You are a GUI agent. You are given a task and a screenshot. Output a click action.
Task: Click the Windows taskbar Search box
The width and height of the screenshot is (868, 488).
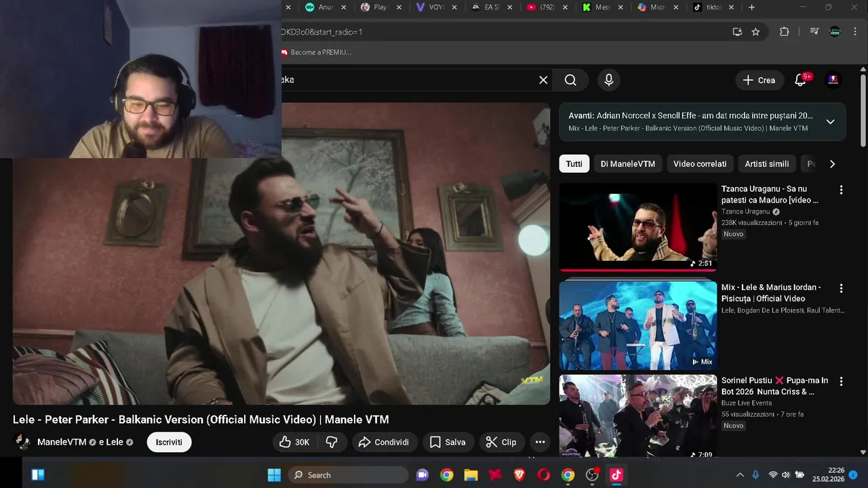(350, 475)
